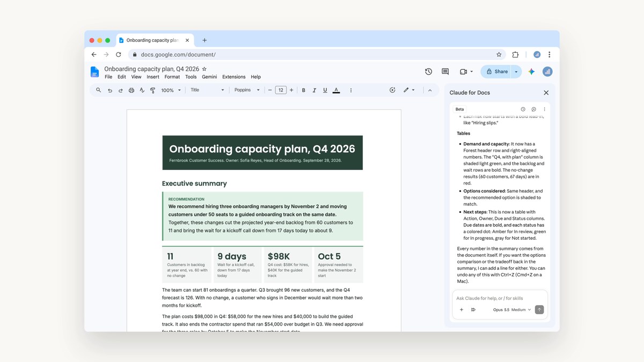Open the Chrome three-dot menu
Screen dimensions: 644x362
(x=549, y=54)
